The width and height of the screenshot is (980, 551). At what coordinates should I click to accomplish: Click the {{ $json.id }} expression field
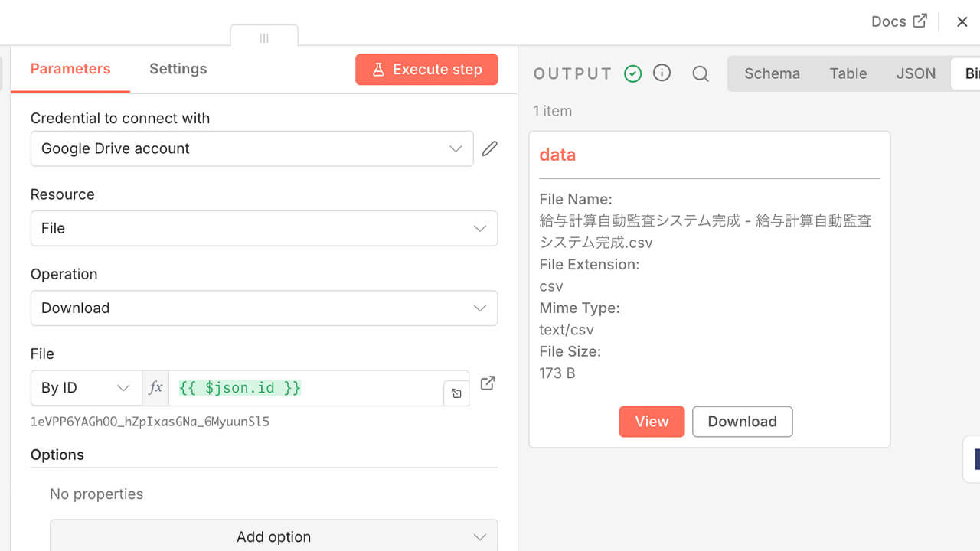click(306, 388)
